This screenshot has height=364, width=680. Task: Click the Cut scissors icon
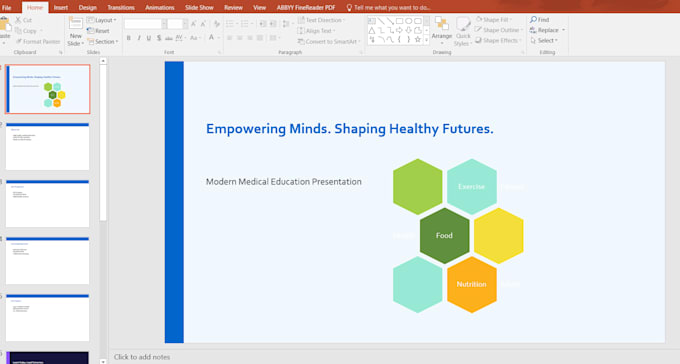tap(18, 20)
